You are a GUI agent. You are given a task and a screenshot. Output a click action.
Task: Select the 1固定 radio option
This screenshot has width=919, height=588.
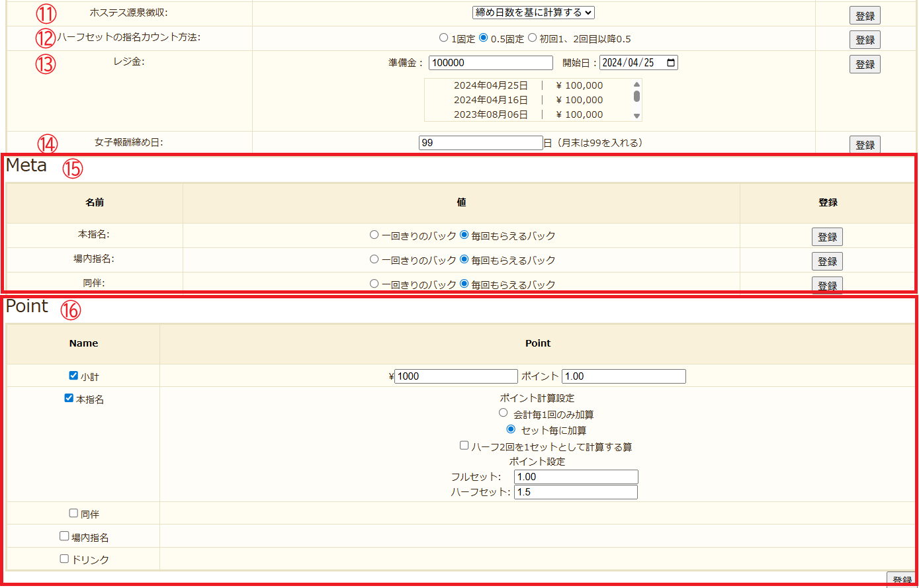443,38
